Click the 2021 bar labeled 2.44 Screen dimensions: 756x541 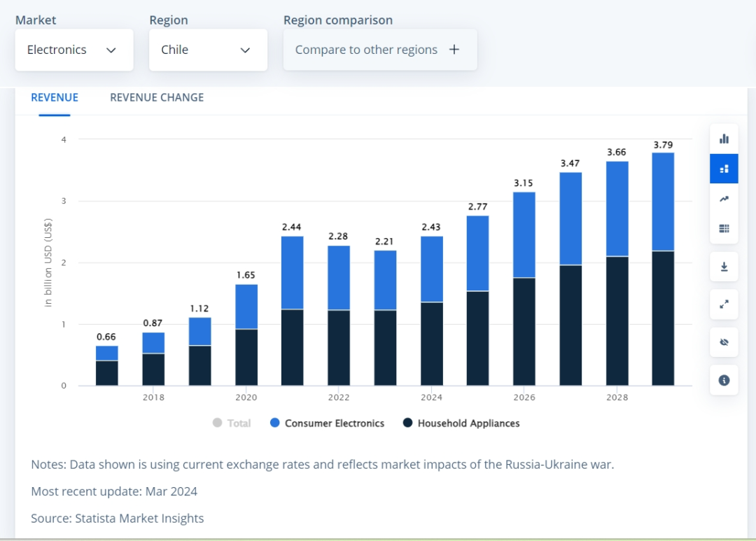[292, 315]
